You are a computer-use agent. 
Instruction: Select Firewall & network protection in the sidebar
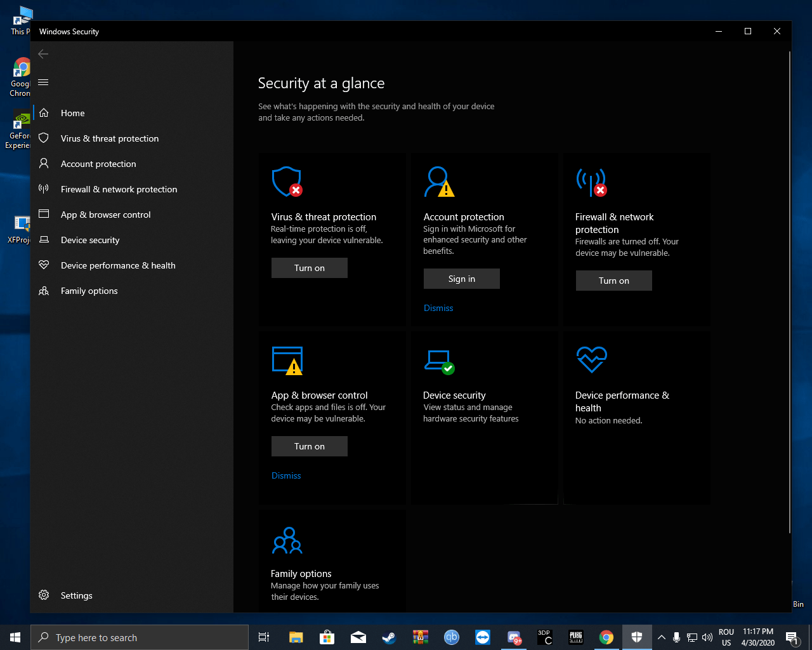click(133, 189)
